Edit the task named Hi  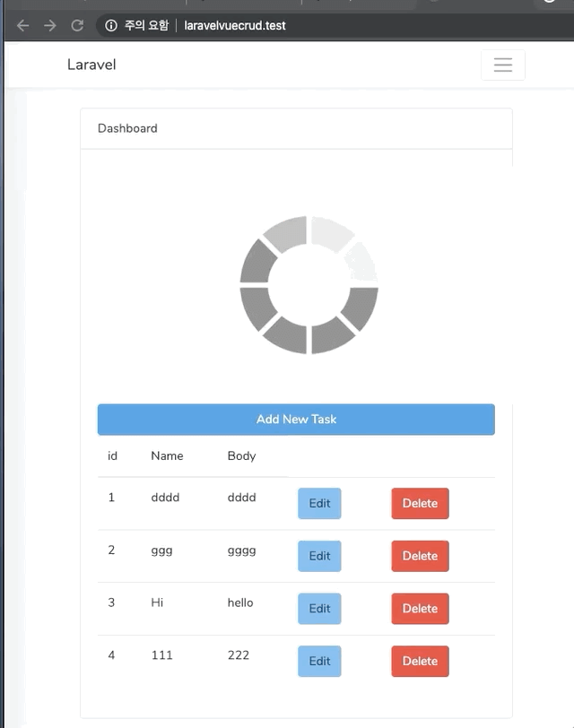pos(319,608)
